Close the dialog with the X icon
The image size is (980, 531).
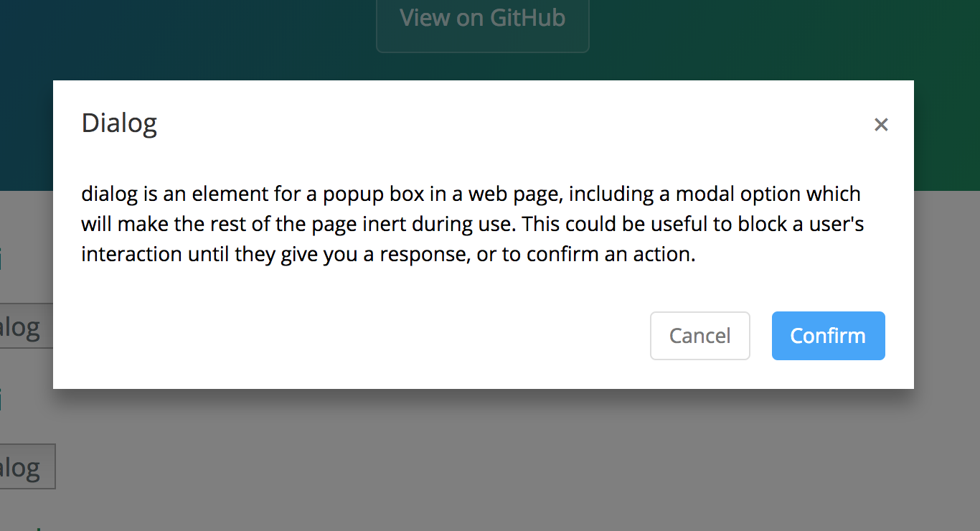(x=881, y=125)
